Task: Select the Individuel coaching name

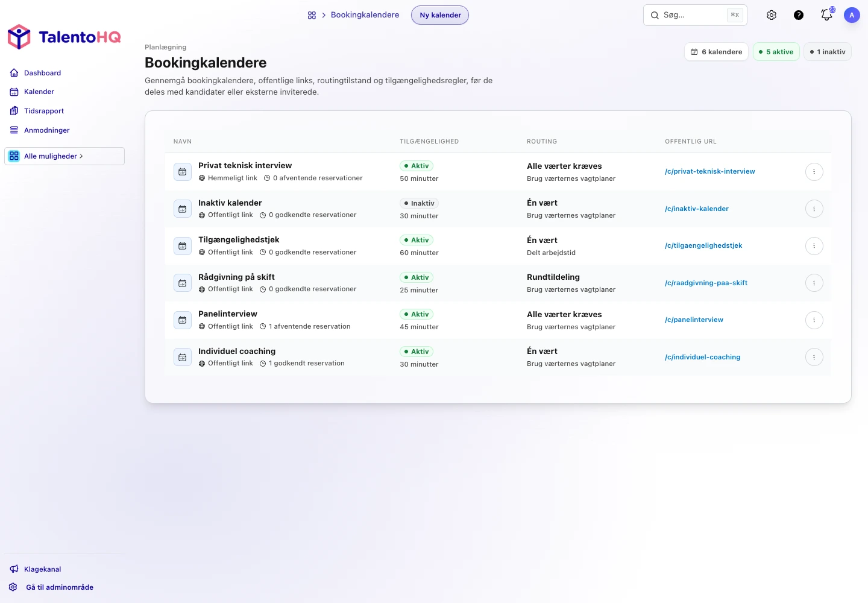Action: pyautogui.click(x=237, y=351)
